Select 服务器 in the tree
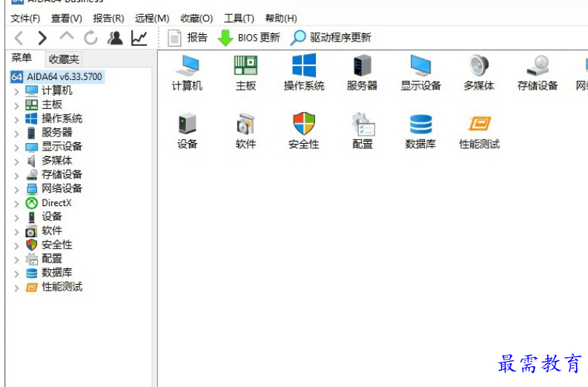Viewport: 588px width, 387px height. [56, 133]
